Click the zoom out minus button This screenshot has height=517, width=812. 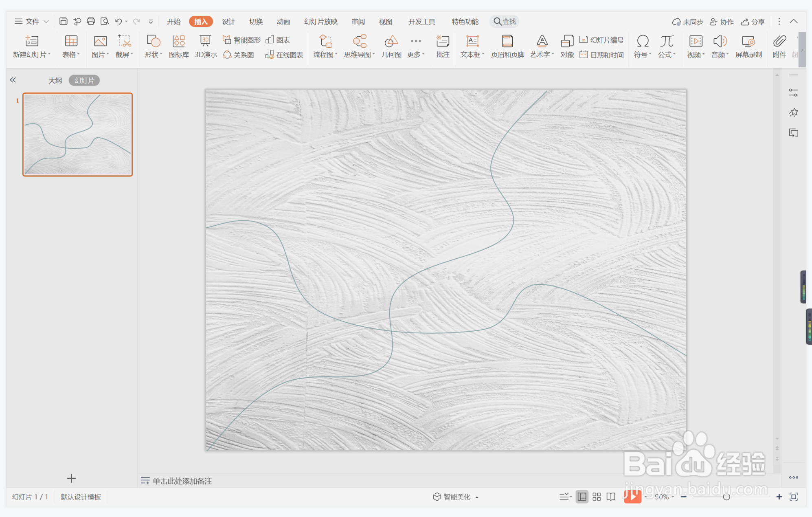tap(684, 497)
